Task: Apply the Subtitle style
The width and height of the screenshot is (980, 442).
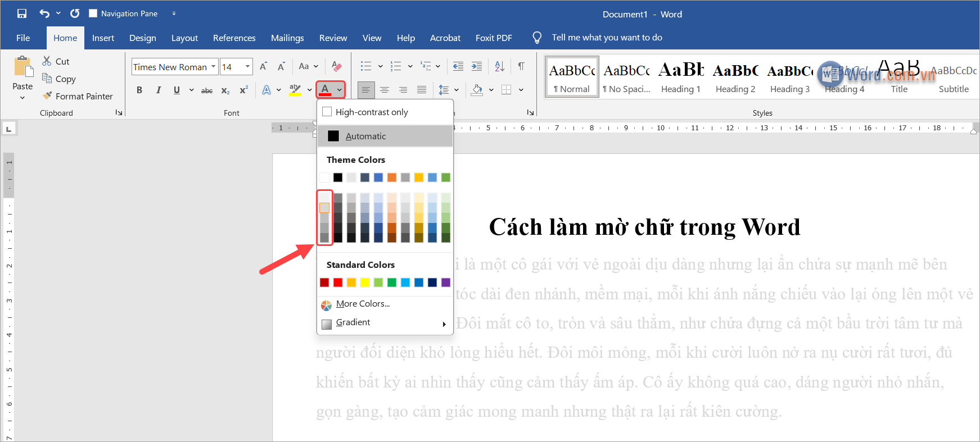Action: 953,77
